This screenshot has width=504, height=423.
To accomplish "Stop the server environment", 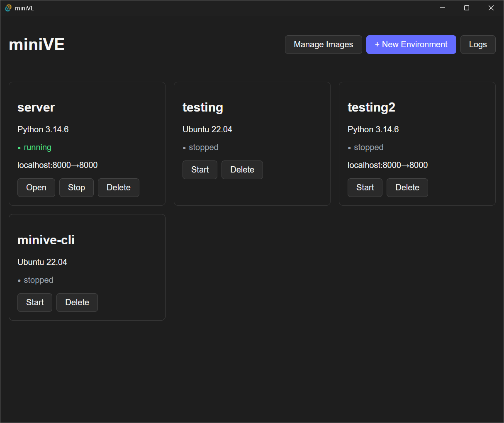I will click(x=76, y=187).
